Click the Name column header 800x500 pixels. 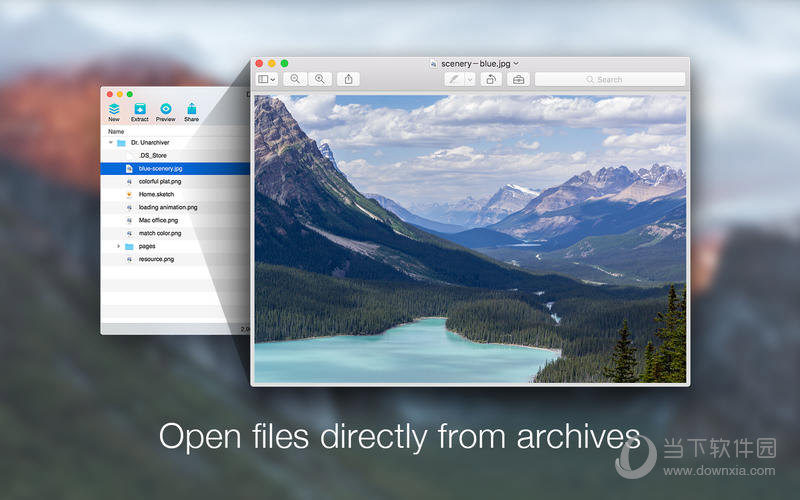coord(117,131)
